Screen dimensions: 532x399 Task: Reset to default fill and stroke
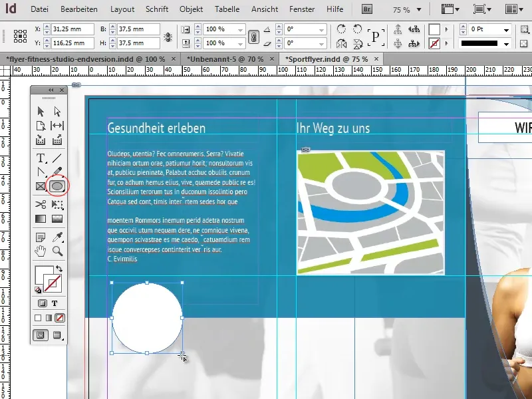click(x=38, y=290)
